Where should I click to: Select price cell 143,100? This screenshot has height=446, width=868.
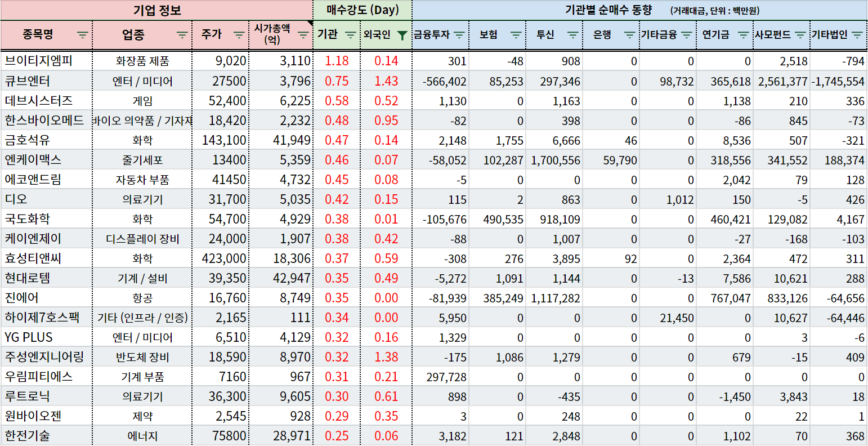click(221, 140)
